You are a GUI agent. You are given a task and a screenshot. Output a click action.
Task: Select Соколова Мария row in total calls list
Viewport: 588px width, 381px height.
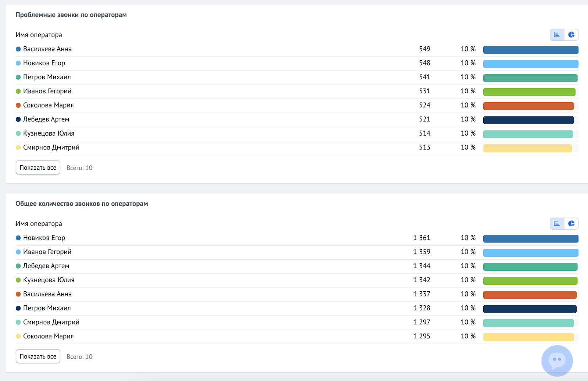click(x=297, y=336)
